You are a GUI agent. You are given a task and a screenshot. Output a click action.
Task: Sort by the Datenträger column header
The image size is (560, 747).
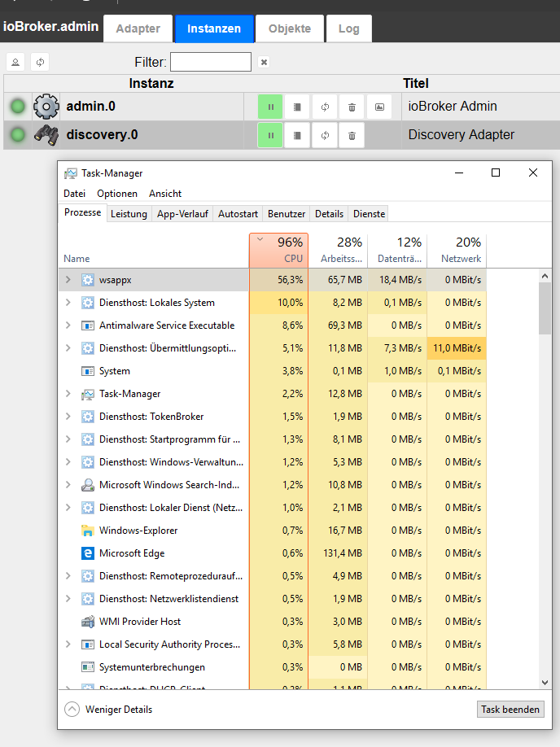(397, 250)
